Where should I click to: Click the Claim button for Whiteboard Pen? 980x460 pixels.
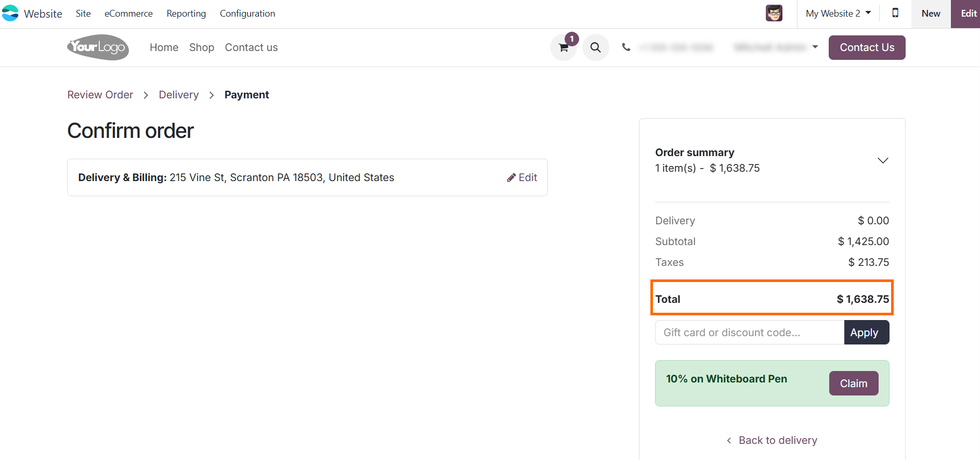[x=854, y=384]
